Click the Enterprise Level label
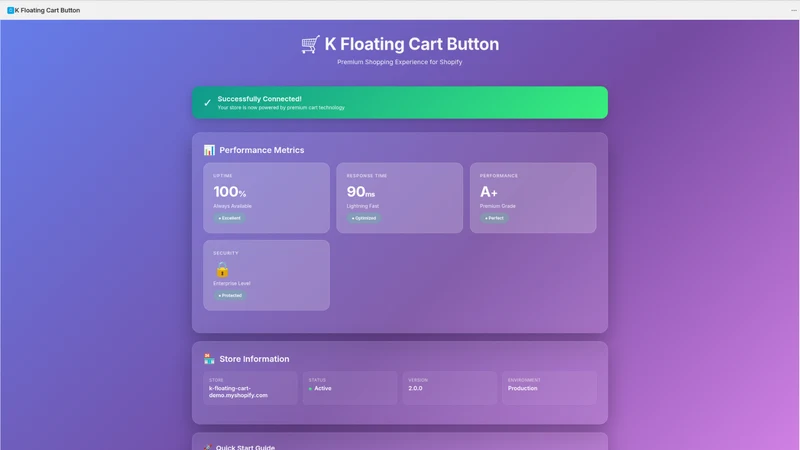The image size is (800, 450). [232, 284]
